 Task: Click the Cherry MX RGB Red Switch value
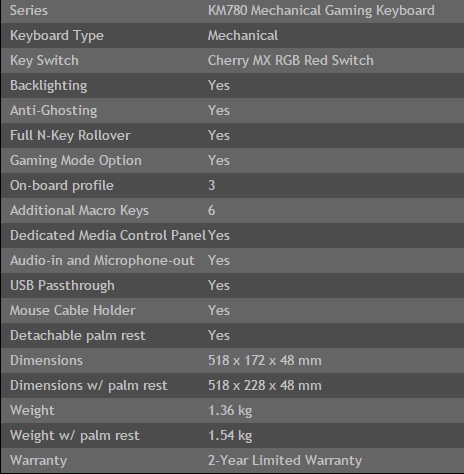click(x=291, y=61)
